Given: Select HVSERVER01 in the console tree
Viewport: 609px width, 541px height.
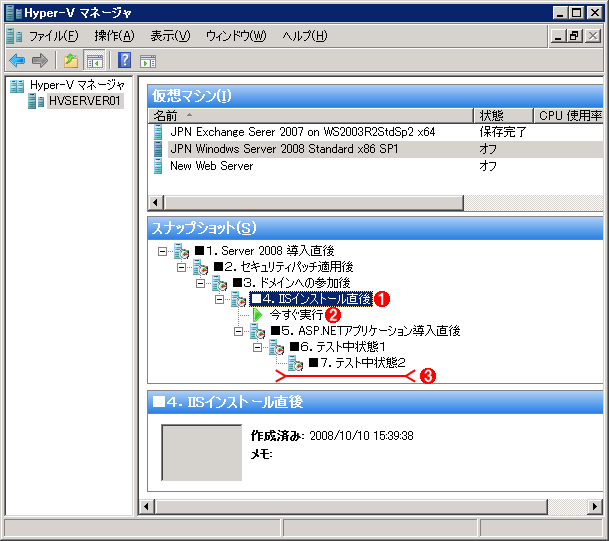Looking at the screenshot, I should [84, 101].
